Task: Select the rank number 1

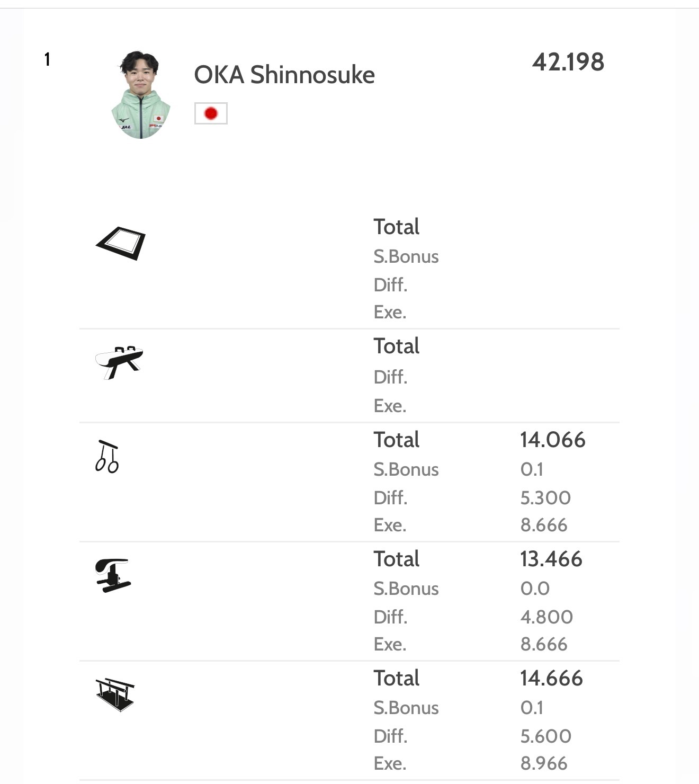Action: pos(47,59)
